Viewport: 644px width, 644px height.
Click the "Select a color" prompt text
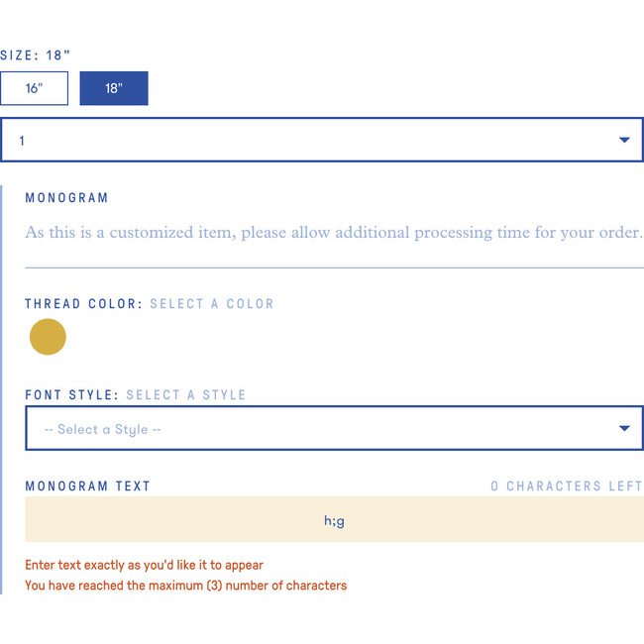pos(212,304)
